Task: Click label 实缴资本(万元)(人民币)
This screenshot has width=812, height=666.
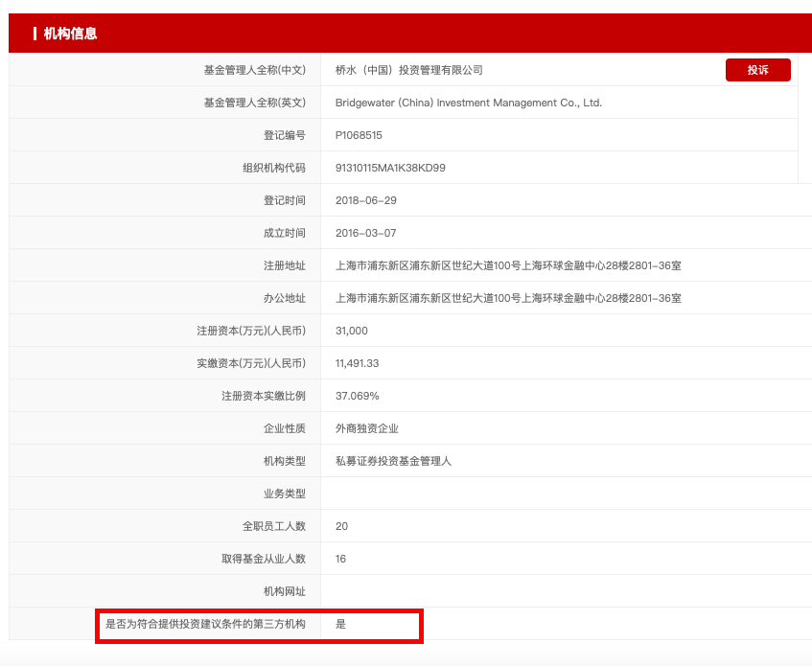Action: [251, 363]
